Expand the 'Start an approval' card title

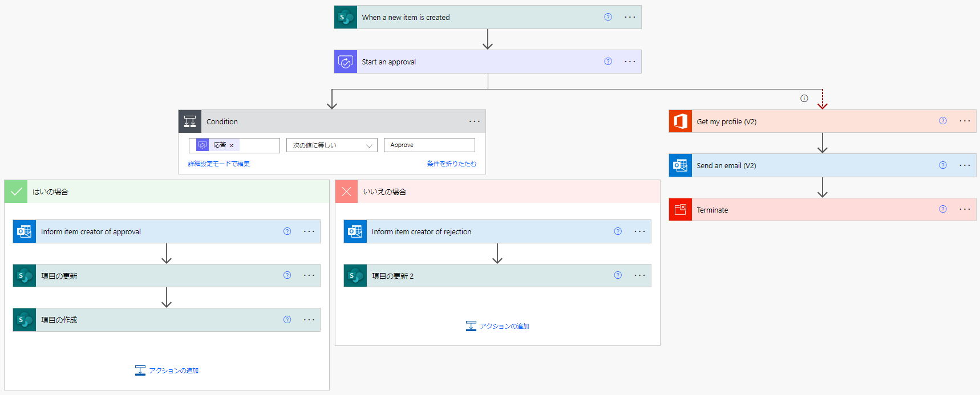388,62
